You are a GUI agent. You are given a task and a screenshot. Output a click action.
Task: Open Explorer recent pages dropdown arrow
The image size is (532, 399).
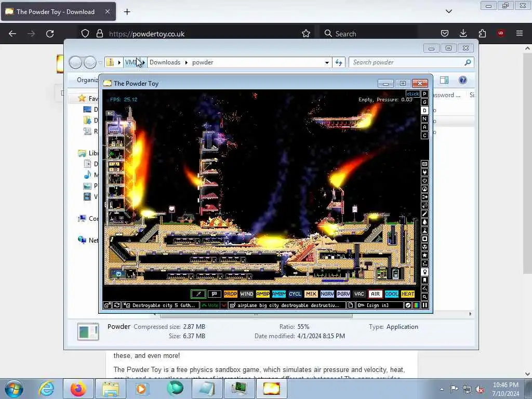coord(100,62)
